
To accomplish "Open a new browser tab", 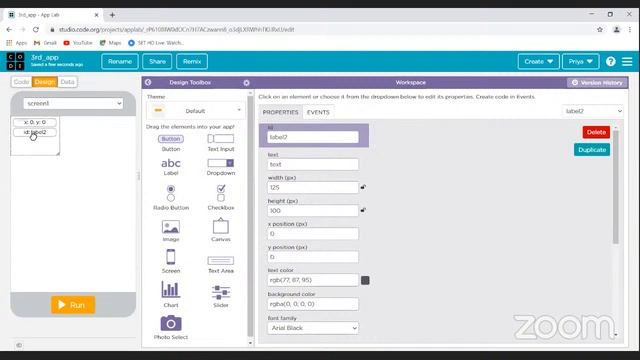I will tap(112, 15).
